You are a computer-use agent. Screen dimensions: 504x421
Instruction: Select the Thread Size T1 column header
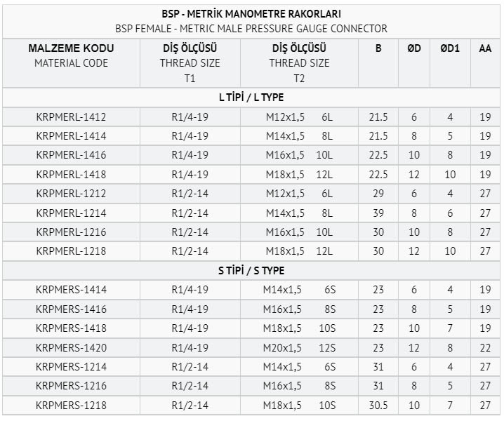190,62
